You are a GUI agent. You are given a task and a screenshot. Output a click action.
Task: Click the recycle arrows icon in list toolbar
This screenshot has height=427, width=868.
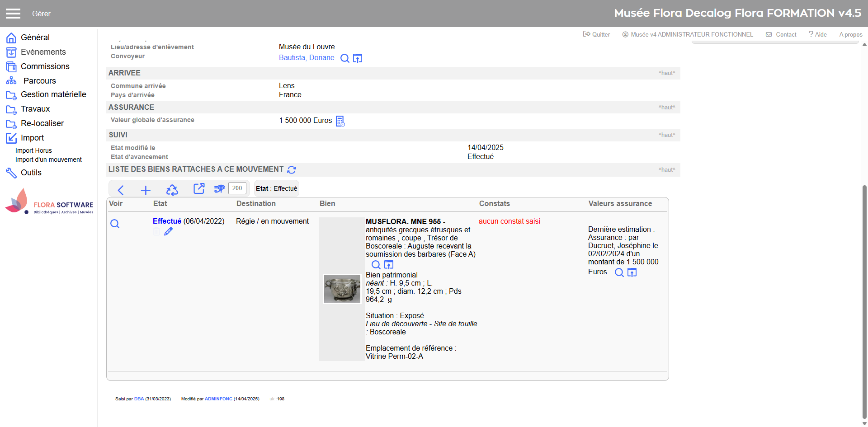(x=172, y=190)
